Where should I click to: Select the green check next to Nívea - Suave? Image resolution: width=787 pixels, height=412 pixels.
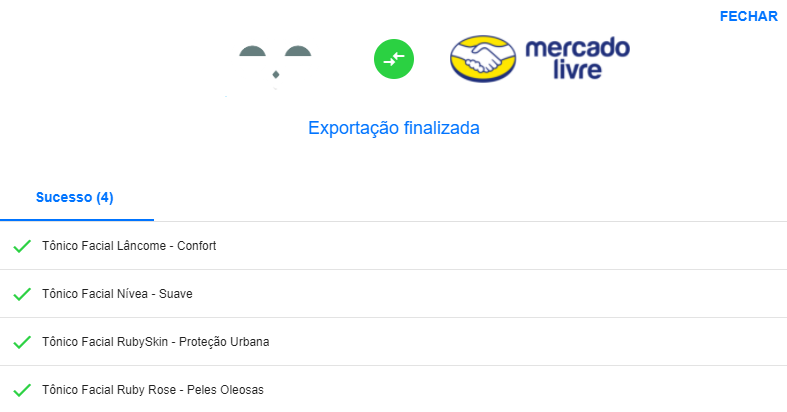click(22, 294)
